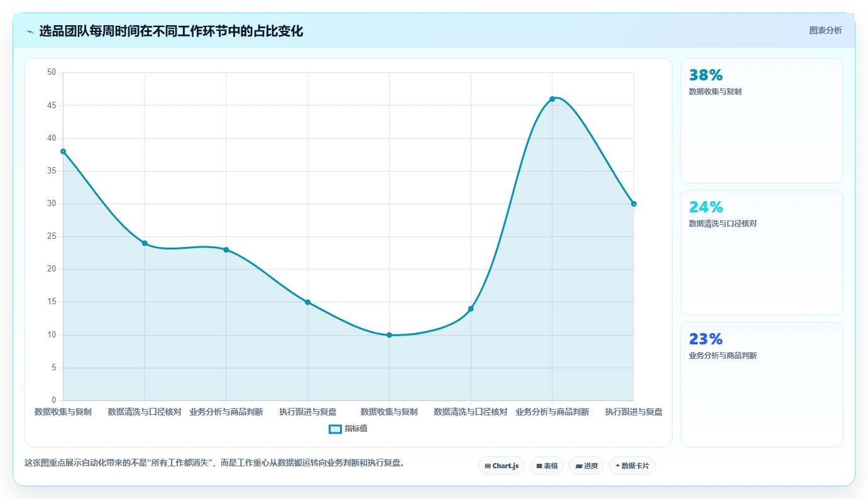Click the footer note starting 这张图重点展示
Image resolution: width=868 pixels, height=499 pixels.
pos(216,463)
